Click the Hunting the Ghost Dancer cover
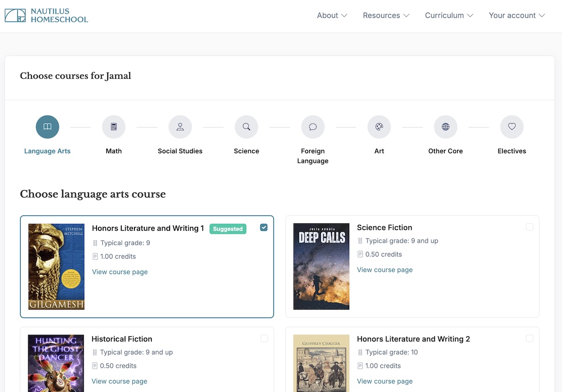Screen dimensions: 562x392 56,363
